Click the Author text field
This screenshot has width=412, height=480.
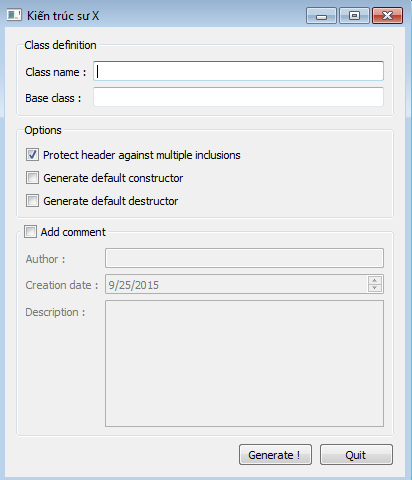click(x=244, y=258)
